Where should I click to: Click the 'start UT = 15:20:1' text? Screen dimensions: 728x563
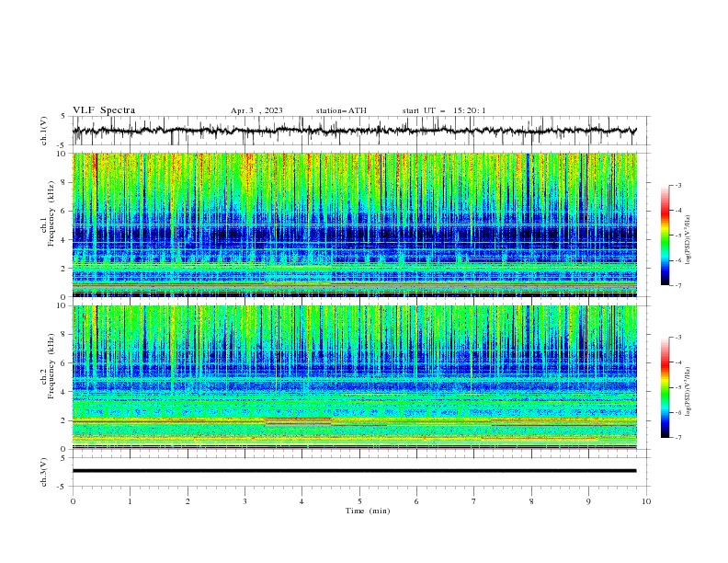[x=443, y=110]
